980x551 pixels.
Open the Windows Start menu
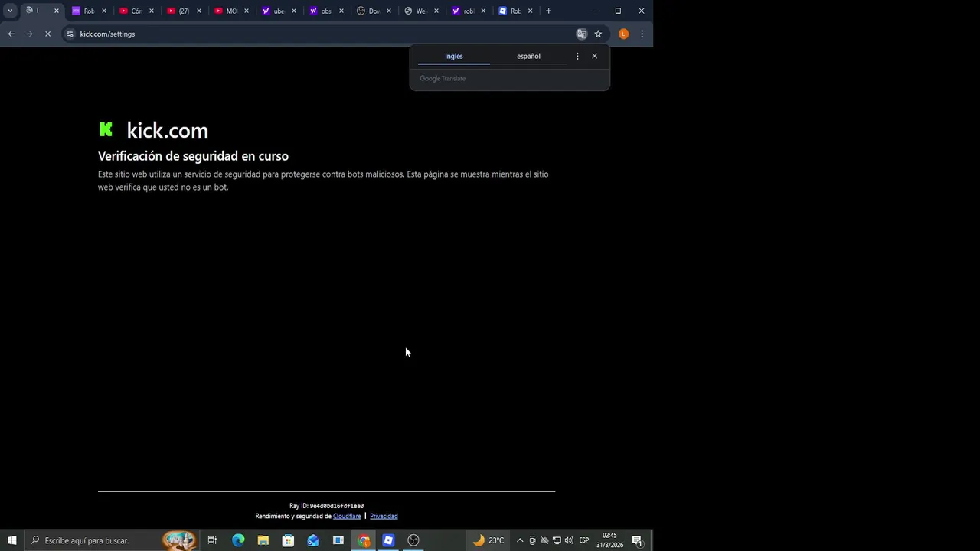11,540
